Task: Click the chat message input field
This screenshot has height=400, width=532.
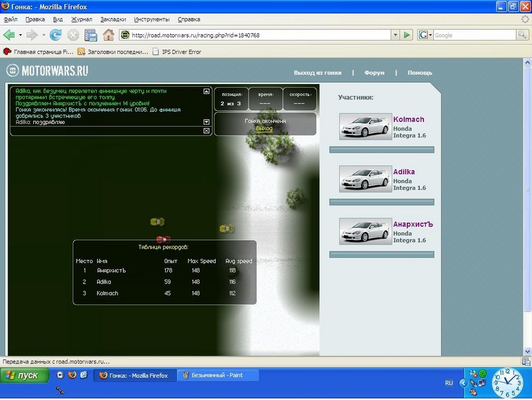Action: click(106, 131)
